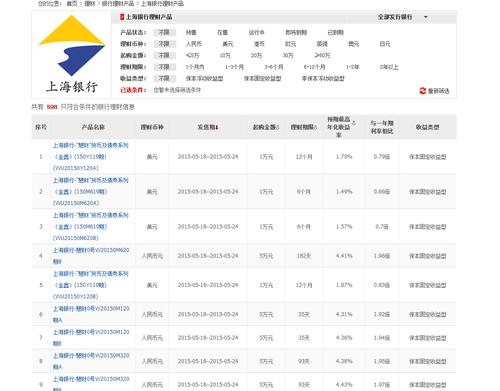Filter term by 1-2年
This screenshot has width=500, height=391.
coord(352,67)
